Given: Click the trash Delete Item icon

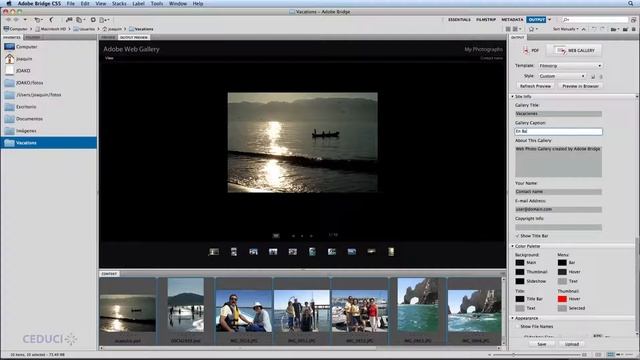Looking at the screenshot, I should 633,29.
